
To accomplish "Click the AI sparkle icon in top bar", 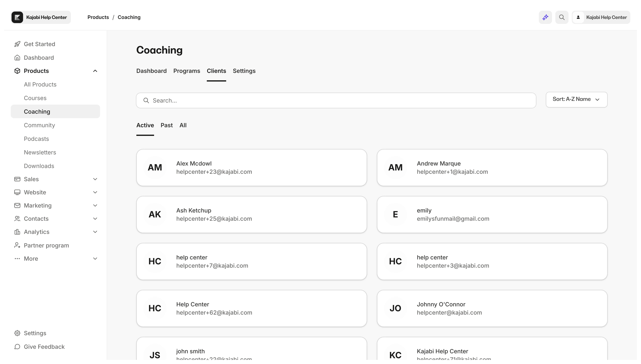I will 545,17.
